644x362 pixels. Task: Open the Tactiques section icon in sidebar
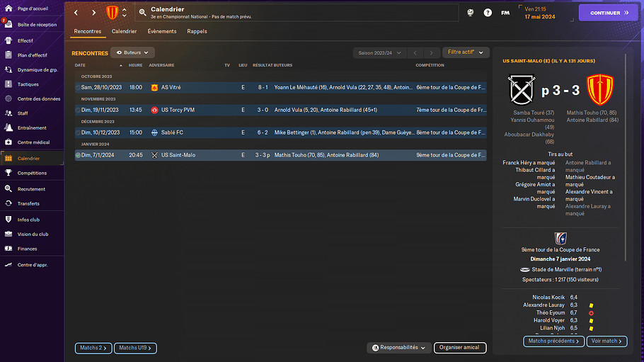8,84
